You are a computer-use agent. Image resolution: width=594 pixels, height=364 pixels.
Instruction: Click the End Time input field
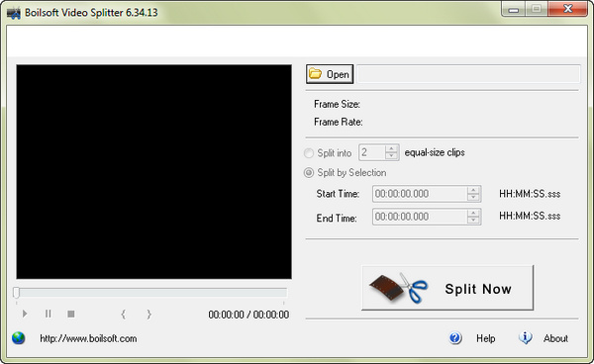[420, 217]
